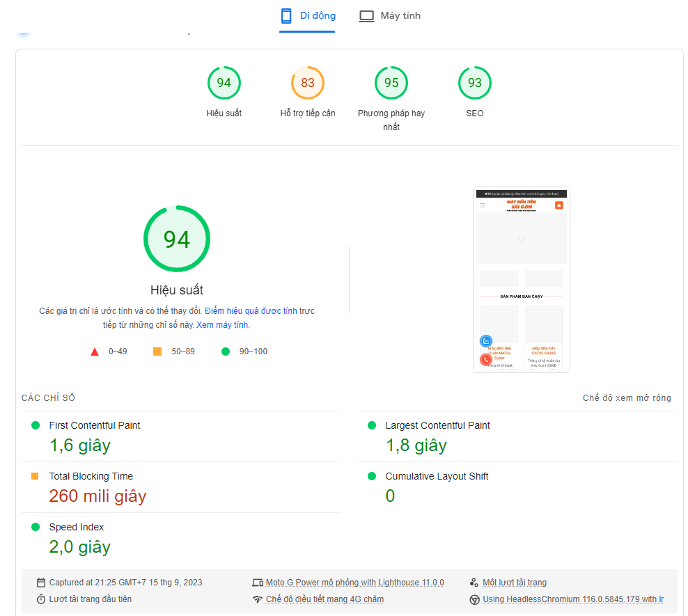Click the red triangle legend for 0–49
The height and width of the screenshot is (616, 688).
95,352
